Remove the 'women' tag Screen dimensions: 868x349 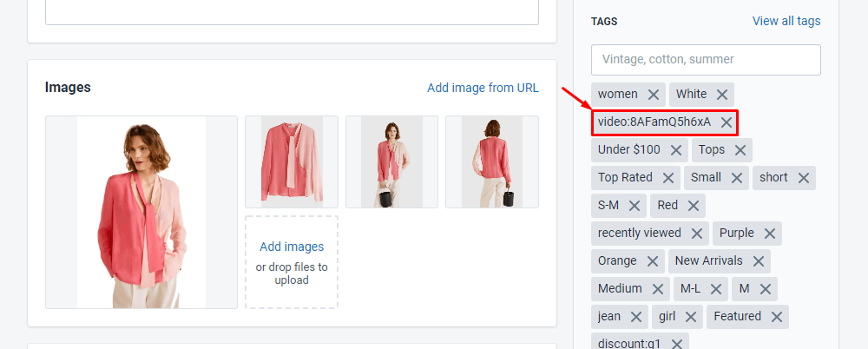pos(653,94)
